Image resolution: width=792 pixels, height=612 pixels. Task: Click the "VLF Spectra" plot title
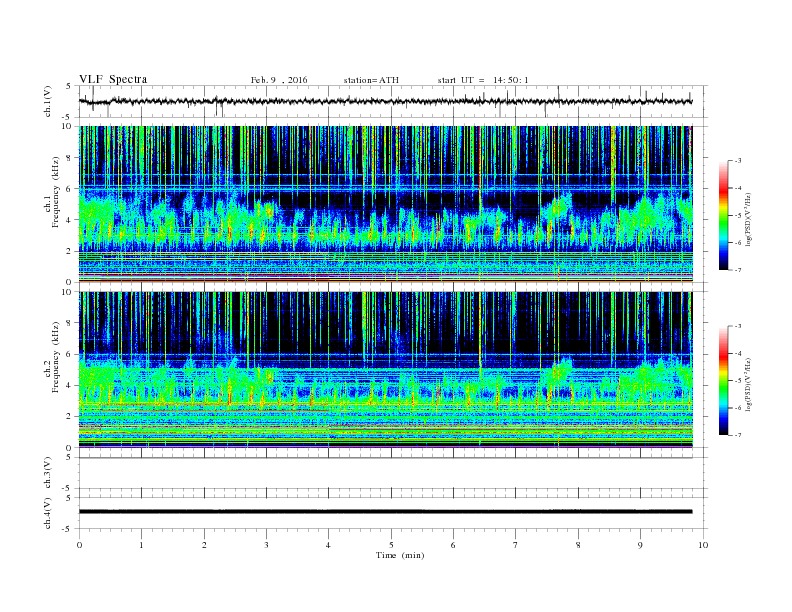(x=113, y=79)
